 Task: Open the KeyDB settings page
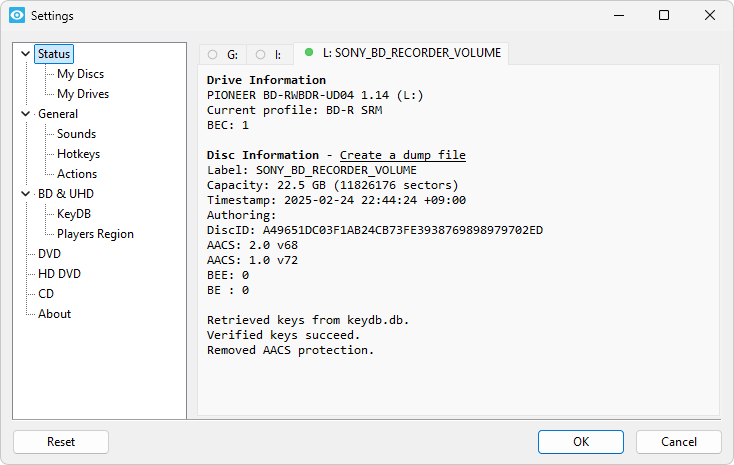pyautogui.click(x=73, y=214)
